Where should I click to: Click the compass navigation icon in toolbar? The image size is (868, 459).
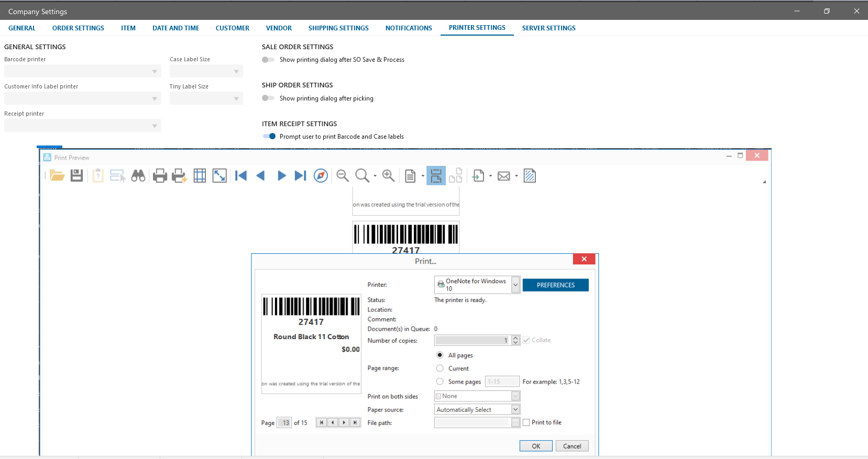tap(321, 176)
